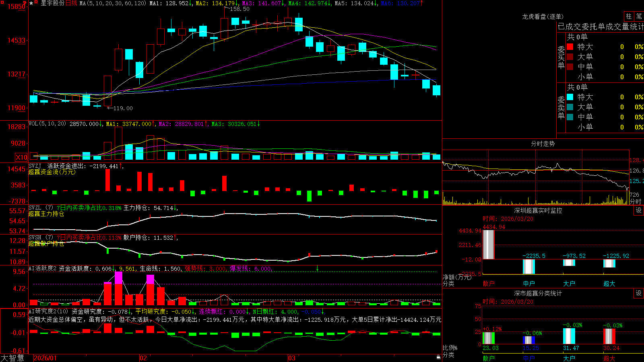Switch to 柱 bar view in 龙虎看盘
This screenshot has width=644, height=362.
[x=629, y=16]
